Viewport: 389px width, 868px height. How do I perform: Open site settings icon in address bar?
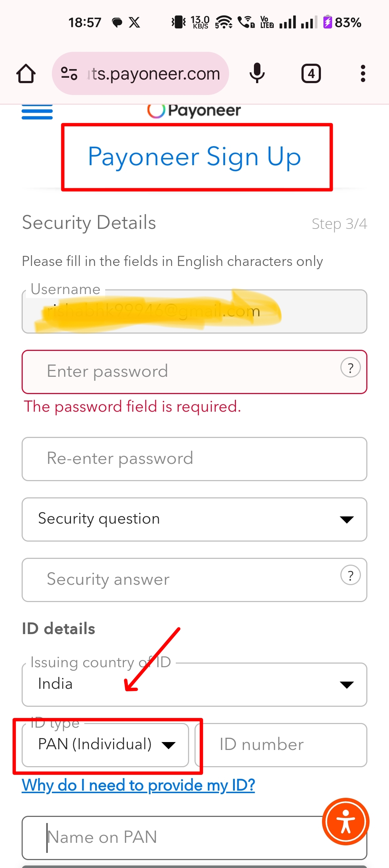(69, 73)
